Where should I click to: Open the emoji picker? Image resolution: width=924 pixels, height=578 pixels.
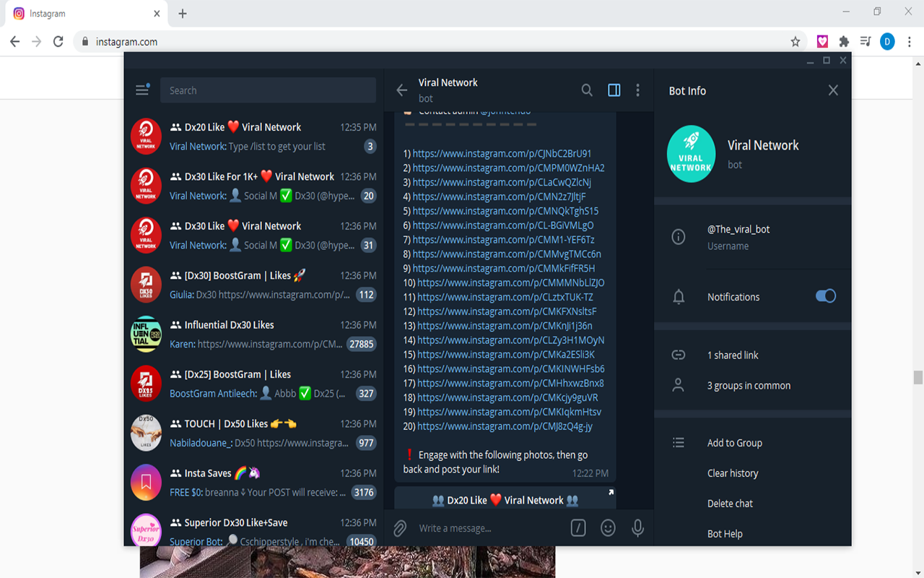[x=609, y=528]
